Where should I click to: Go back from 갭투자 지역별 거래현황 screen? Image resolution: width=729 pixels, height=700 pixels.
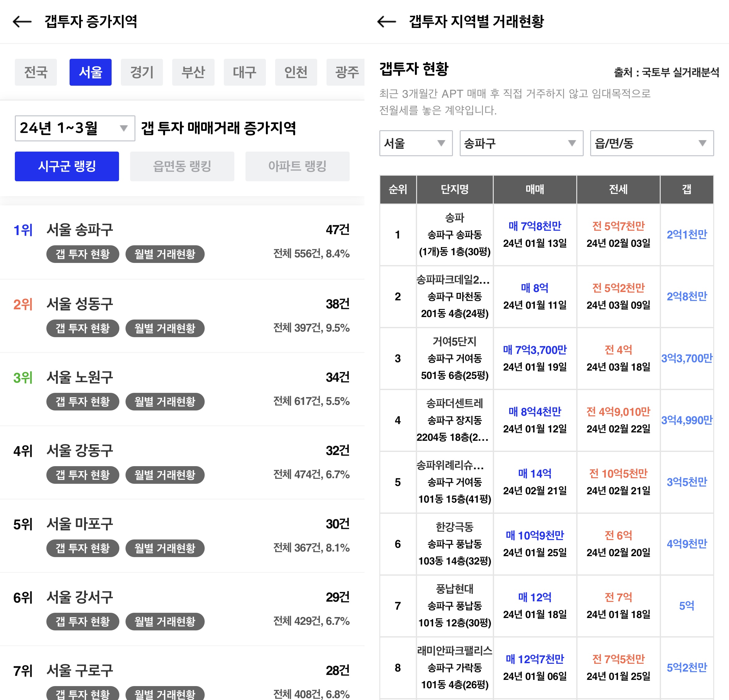[386, 22]
